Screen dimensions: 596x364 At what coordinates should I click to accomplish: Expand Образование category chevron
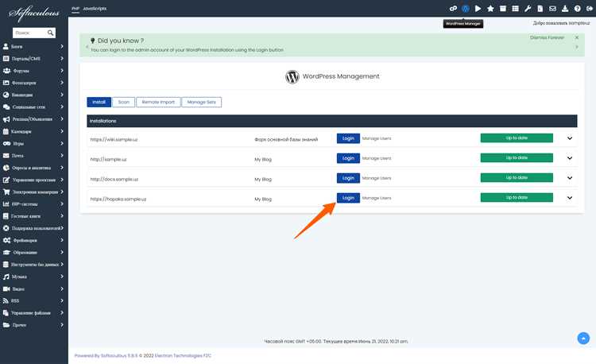61,252
